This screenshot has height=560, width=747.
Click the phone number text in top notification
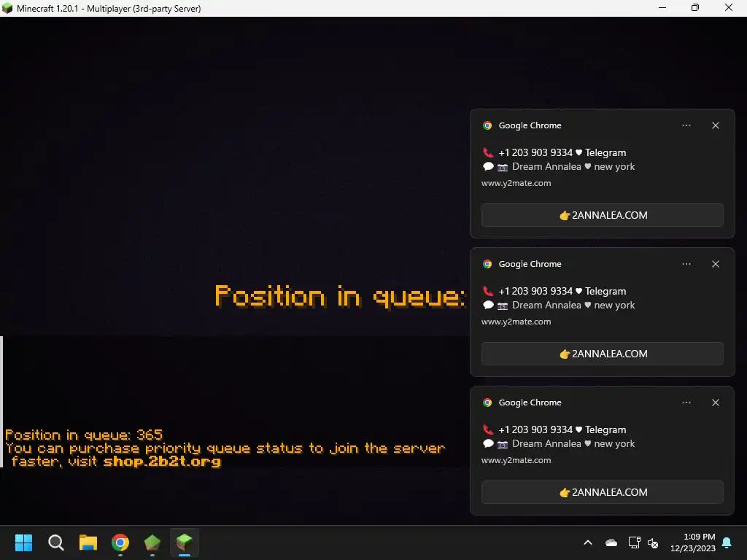(x=535, y=152)
